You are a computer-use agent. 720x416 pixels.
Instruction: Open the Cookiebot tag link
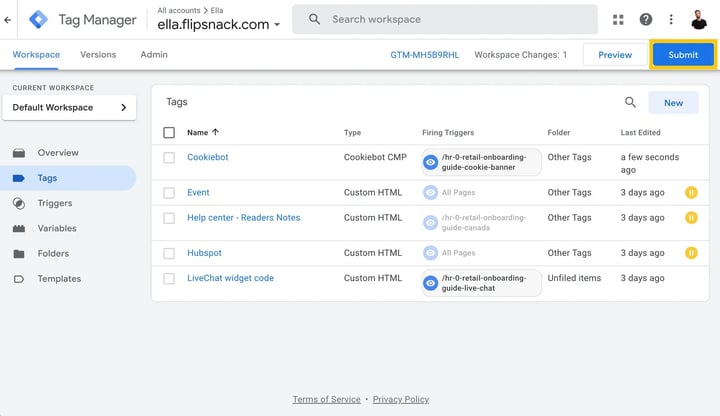tap(208, 157)
